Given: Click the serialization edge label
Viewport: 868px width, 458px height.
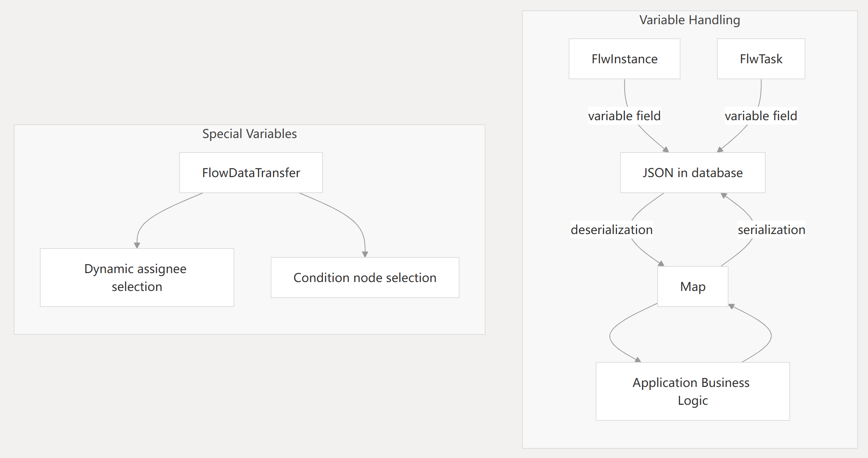Looking at the screenshot, I should point(772,230).
